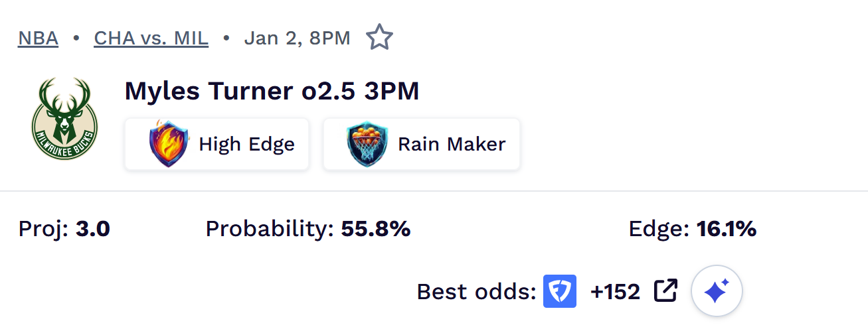Click the Edge label text
Image resolution: width=868 pixels, height=335 pixels.
tap(659, 229)
